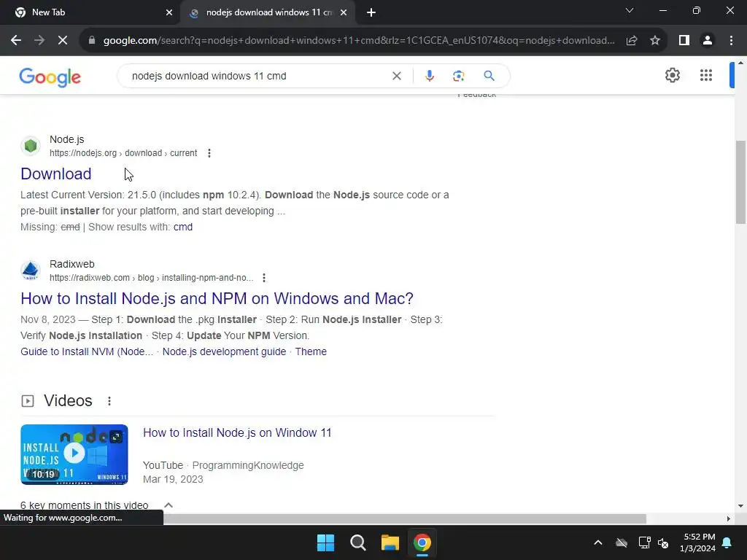This screenshot has width=747, height=560.
Task: Open the Theme sitelink
Action: click(311, 352)
